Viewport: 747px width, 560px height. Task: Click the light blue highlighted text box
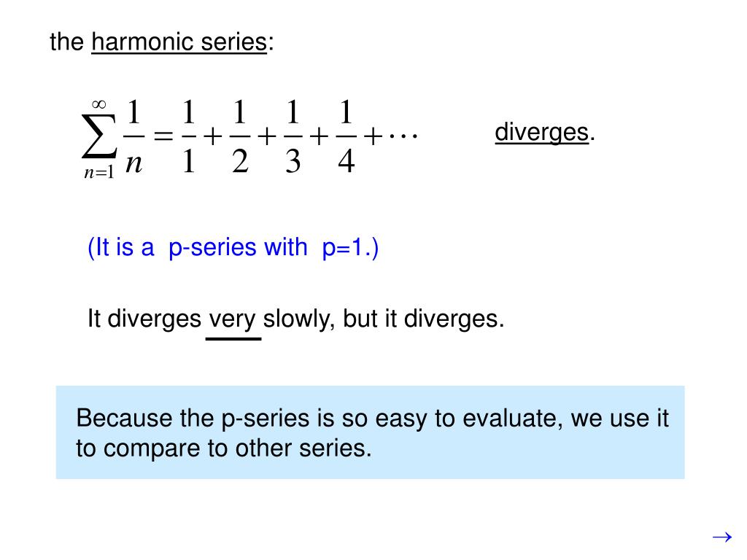click(370, 432)
